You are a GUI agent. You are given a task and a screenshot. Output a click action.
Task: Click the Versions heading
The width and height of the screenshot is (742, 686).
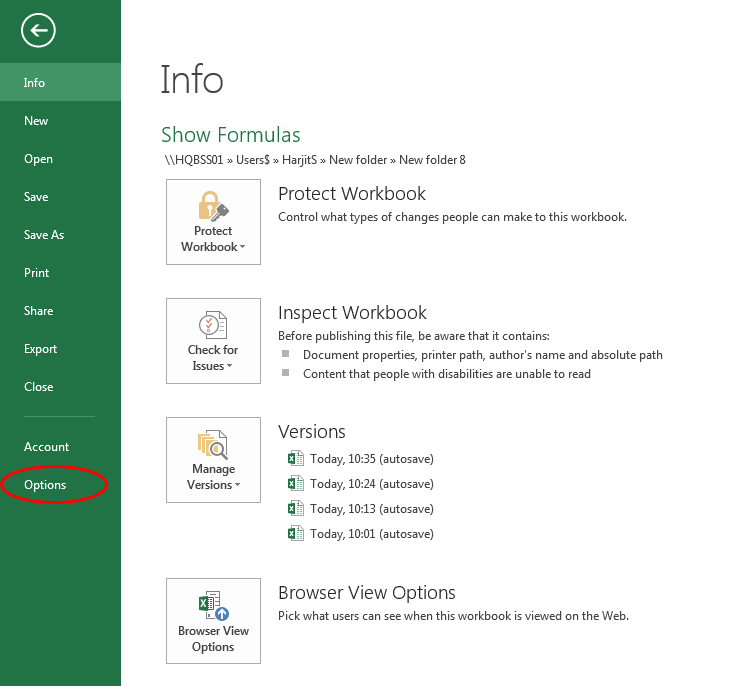[312, 432]
